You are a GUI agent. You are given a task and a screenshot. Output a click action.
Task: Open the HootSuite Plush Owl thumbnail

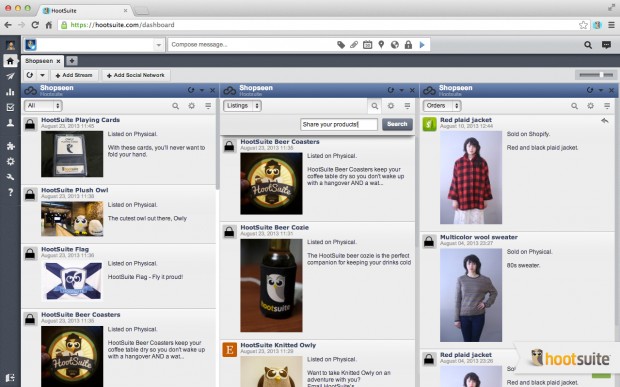[72, 219]
